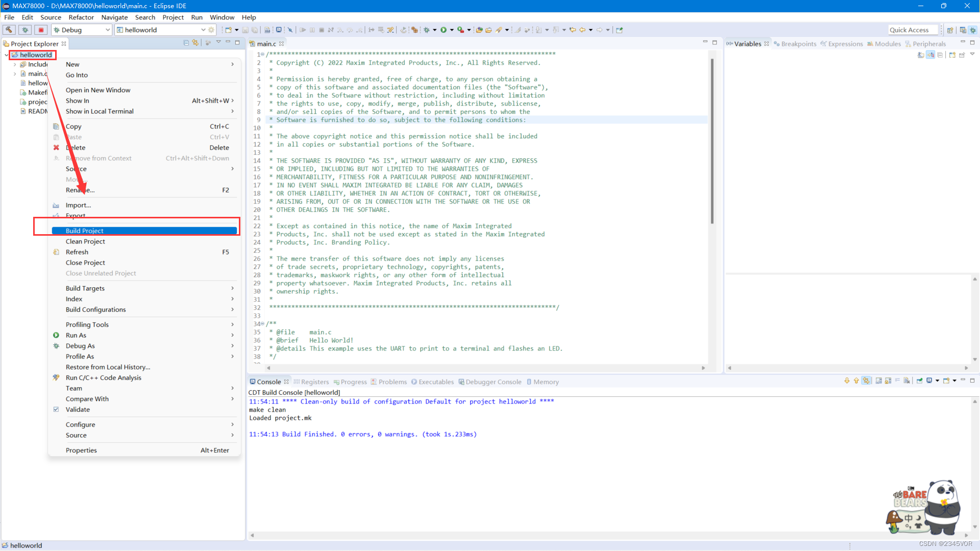
Task: Click the Debug bug toolbar icon
Action: pyautogui.click(x=427, y=30)
